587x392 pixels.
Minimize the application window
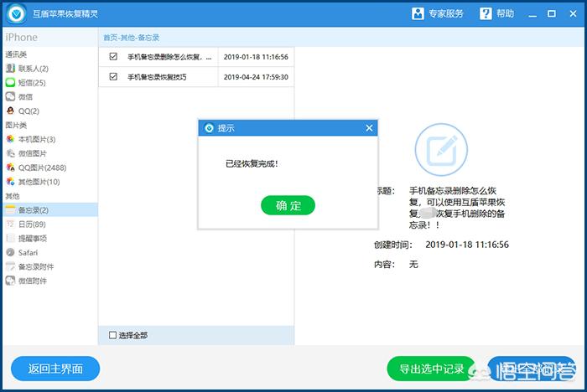tap(532, 14)
